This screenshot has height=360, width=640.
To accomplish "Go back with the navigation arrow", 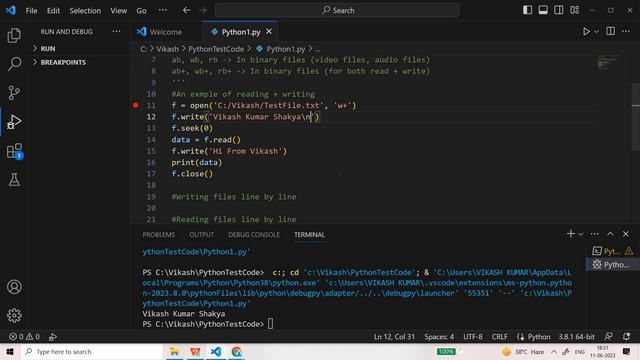I will pyautogui.click(x=187, y=10).
